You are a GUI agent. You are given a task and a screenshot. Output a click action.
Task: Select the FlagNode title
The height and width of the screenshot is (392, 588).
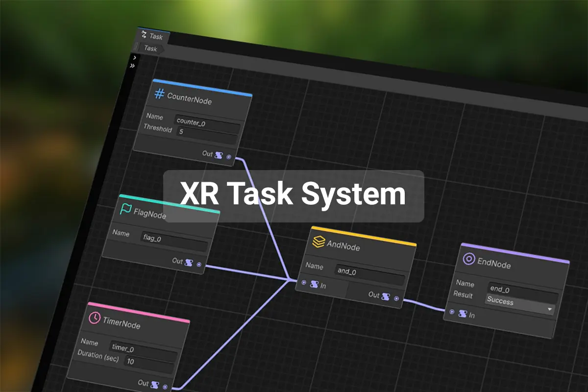click(150, 213)
